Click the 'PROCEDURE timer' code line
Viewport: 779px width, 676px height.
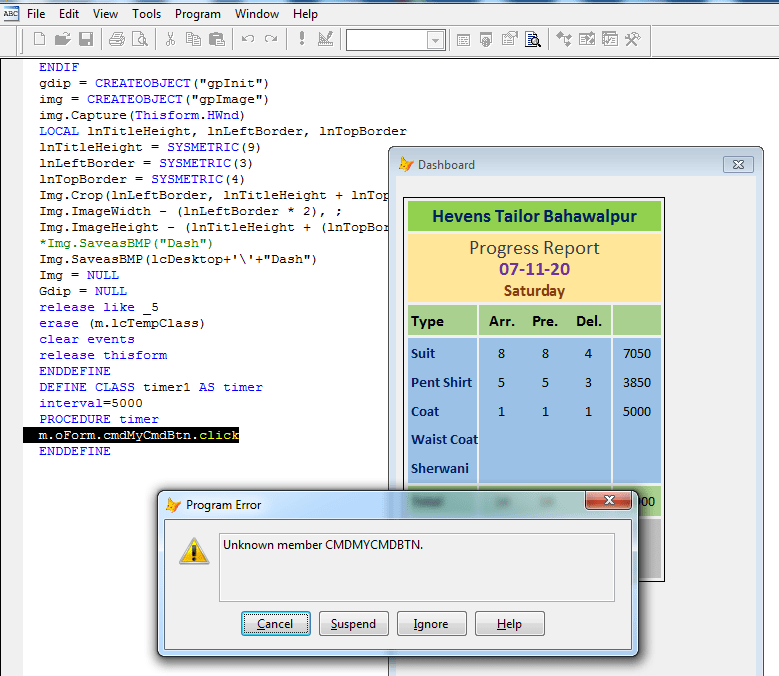pos(99,419)
